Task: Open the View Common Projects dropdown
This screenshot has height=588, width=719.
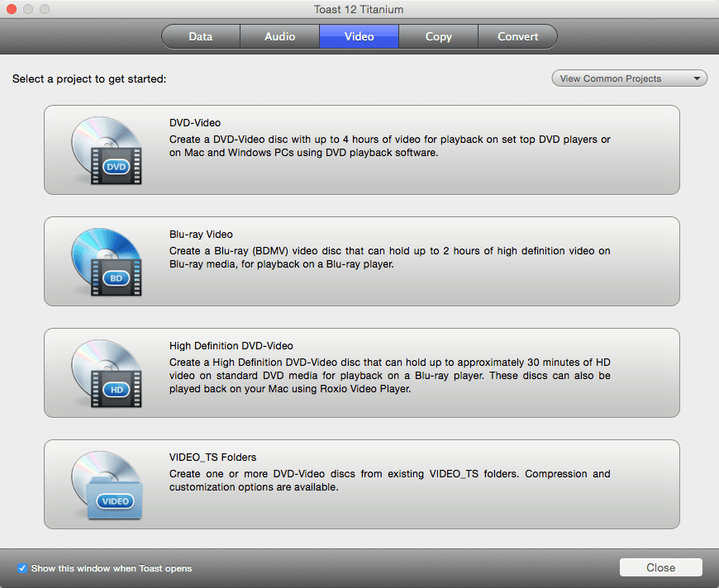Action: [x=629, y=78]
